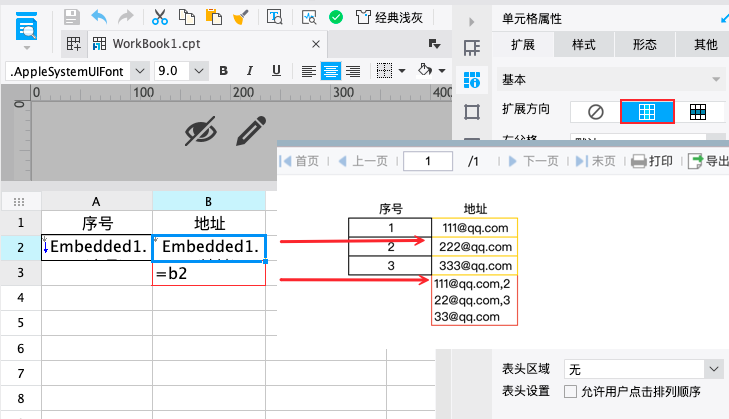
Task: Switch to the 样式 tab
Action: 584,45
